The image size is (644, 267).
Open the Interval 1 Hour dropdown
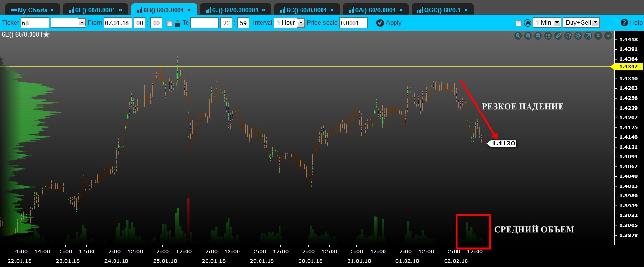coord(289,22)
